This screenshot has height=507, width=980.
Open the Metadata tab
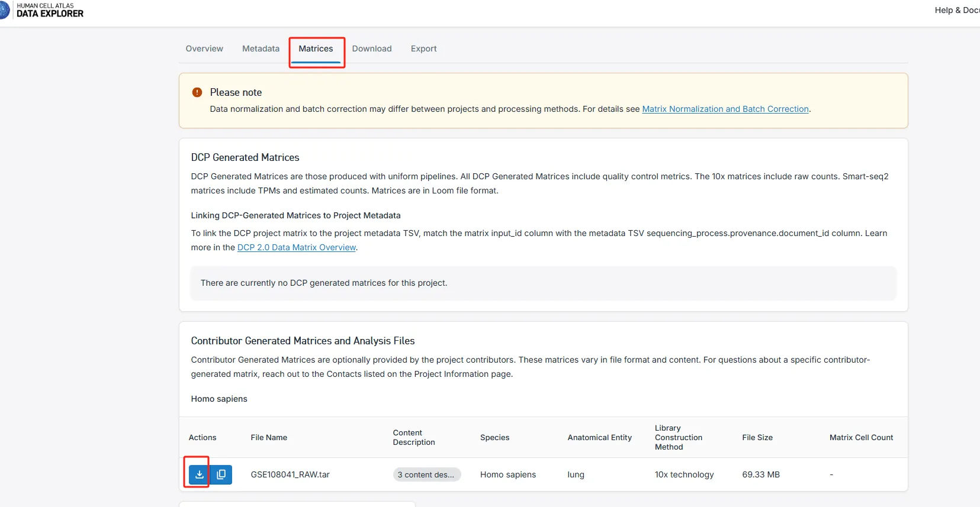point(261,49)
